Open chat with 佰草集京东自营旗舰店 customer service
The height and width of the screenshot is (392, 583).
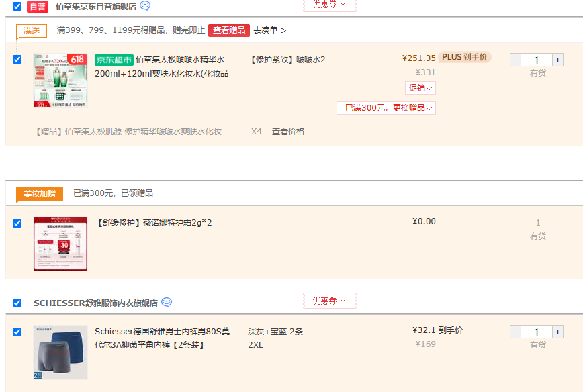pos(145,6)
